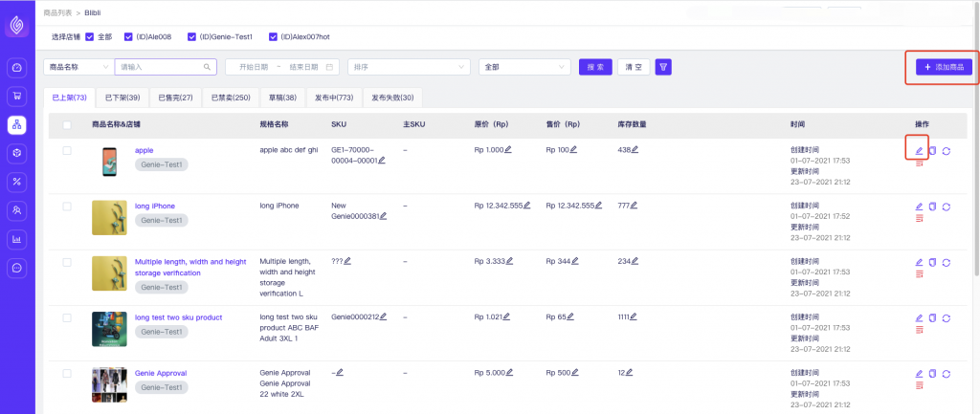This screenshot has width=980, height=414.
Task: Click the 添加商品 add product button
Action: 944,67
